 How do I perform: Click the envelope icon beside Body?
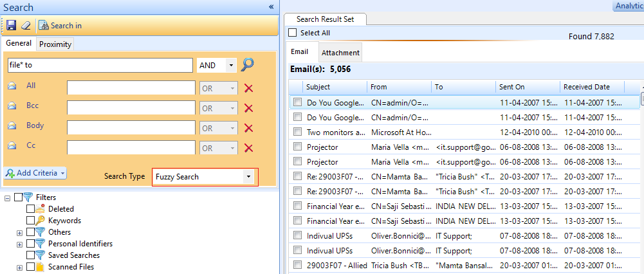point(12,125)
